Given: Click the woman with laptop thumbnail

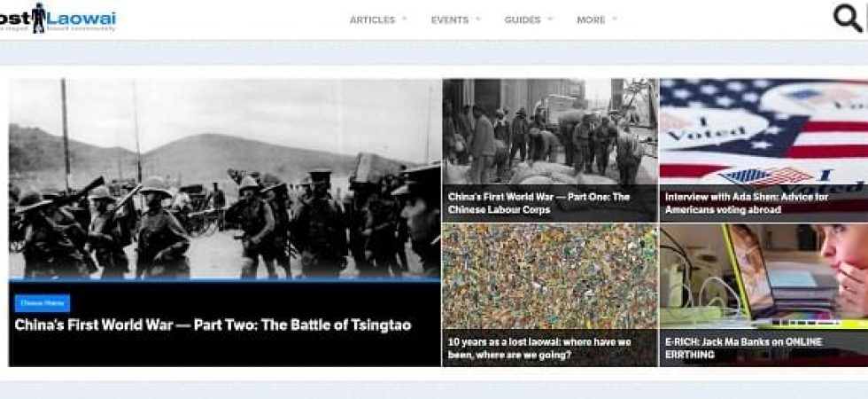Looking at the screenshot, I should tap(763, 277).
